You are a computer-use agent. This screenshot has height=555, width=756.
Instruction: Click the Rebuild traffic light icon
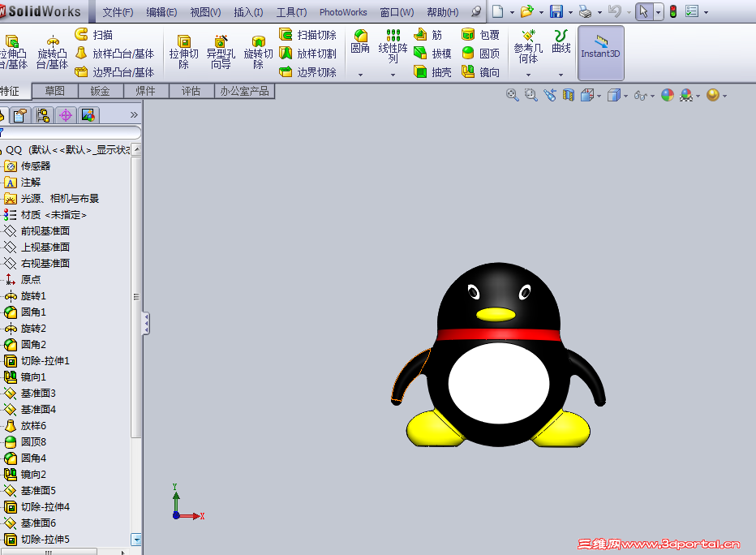coord(673,11)
